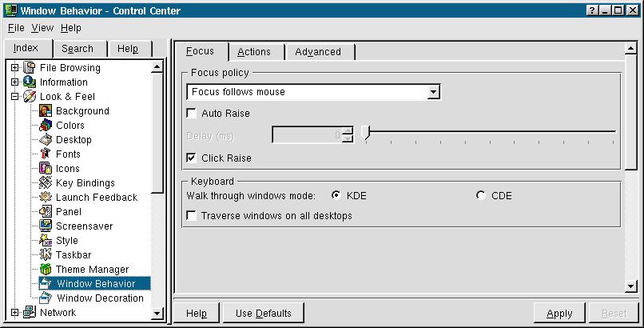Open the Focus policy dropdown
Screen dimensions: 644x328
coord(313,92)
